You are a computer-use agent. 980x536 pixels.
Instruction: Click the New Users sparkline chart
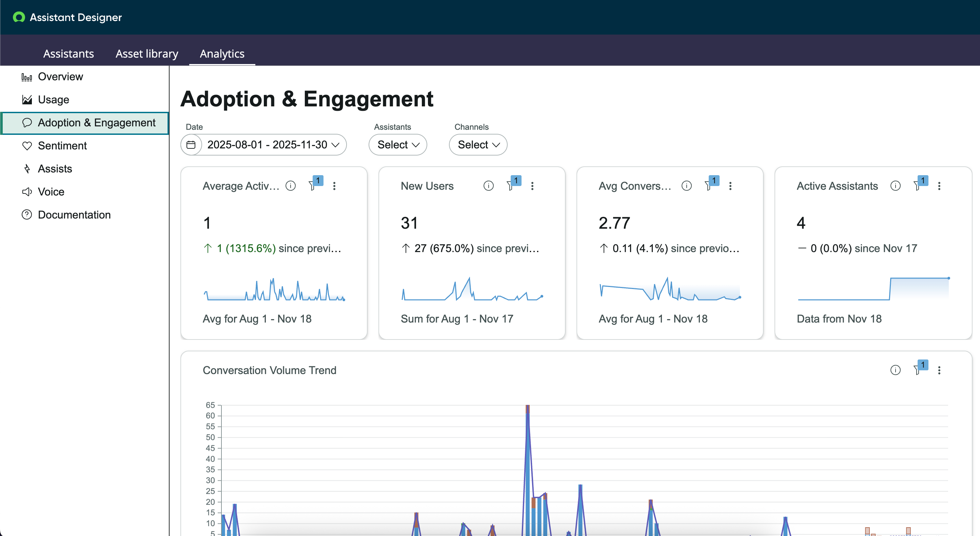(x=472, y=289)
